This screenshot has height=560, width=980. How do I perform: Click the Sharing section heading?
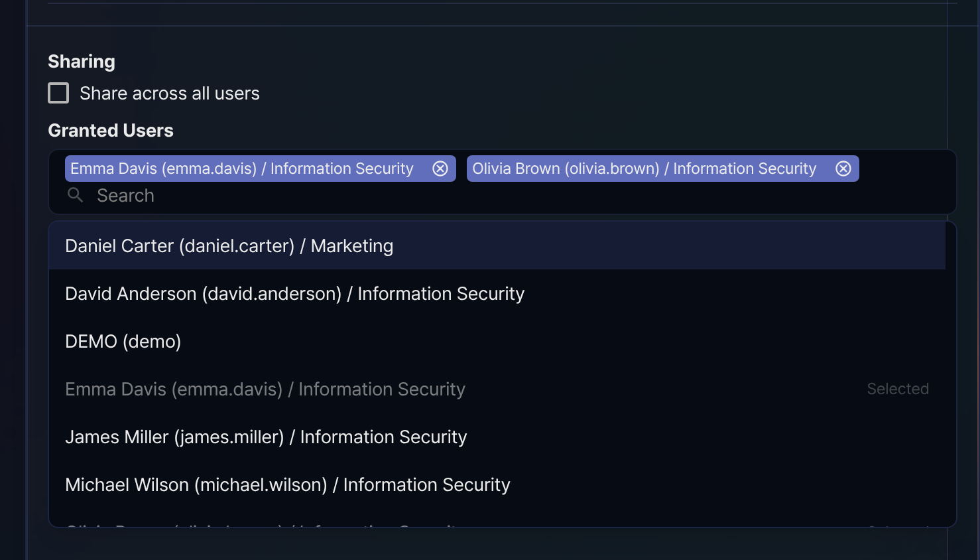click(x=82, y=62)
